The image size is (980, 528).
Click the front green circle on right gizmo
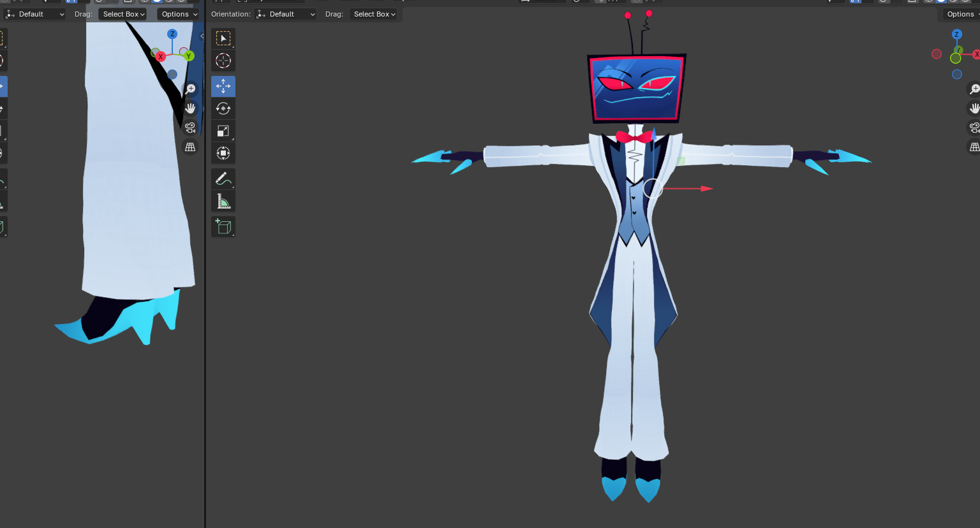click(955, 58)
